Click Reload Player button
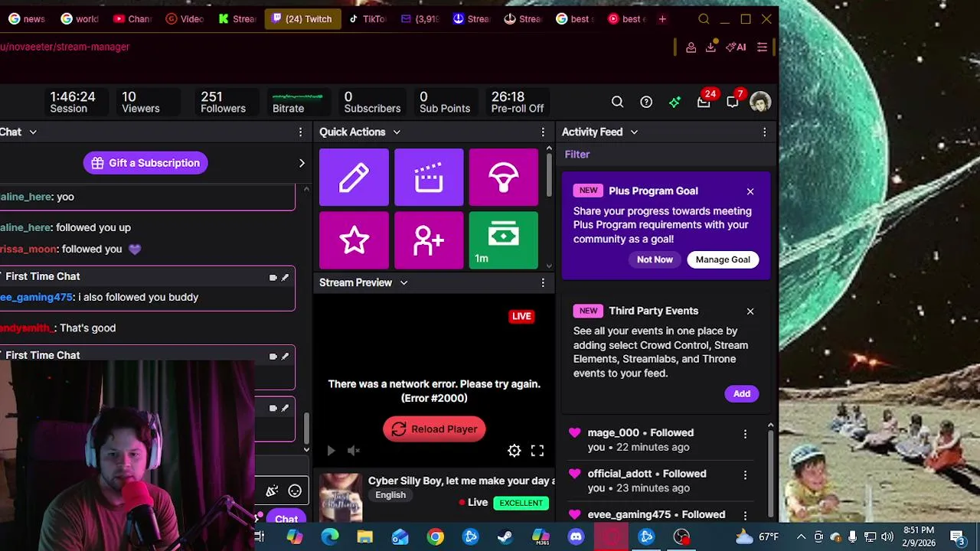 434,429
